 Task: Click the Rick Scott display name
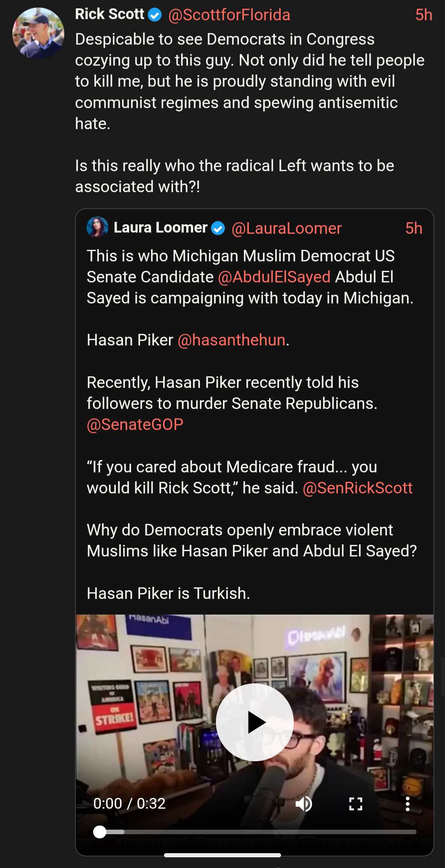(x=110, y=14)
